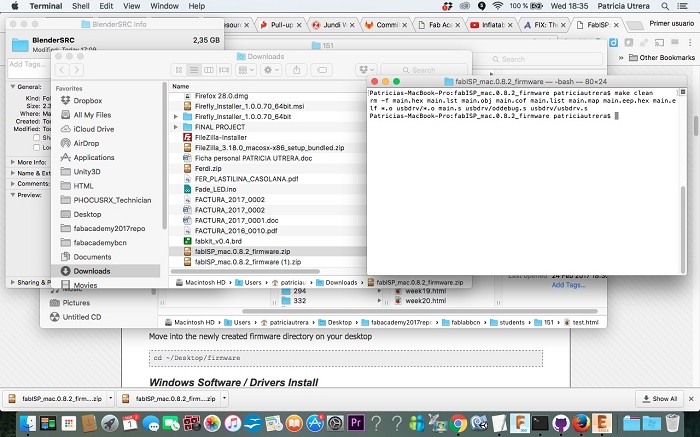
Task: Expand Name & Extension section in Info
Action: [12, 173]
